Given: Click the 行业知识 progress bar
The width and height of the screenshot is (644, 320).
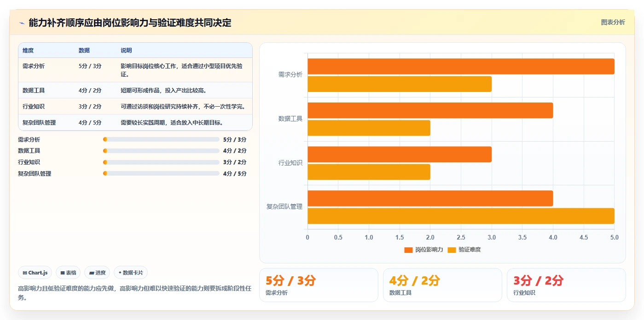Looking at the screenshot, I should pyautogui.click(x=161, y=162).
